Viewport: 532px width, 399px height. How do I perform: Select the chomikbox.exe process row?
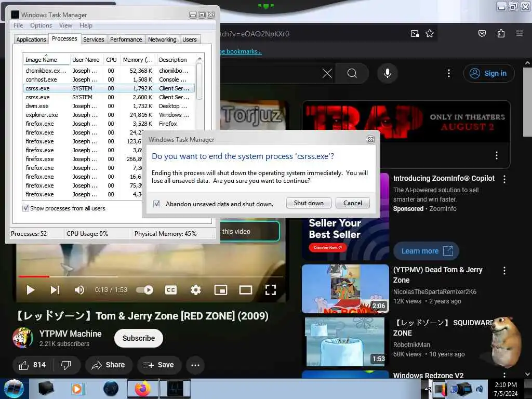point(109,71)
